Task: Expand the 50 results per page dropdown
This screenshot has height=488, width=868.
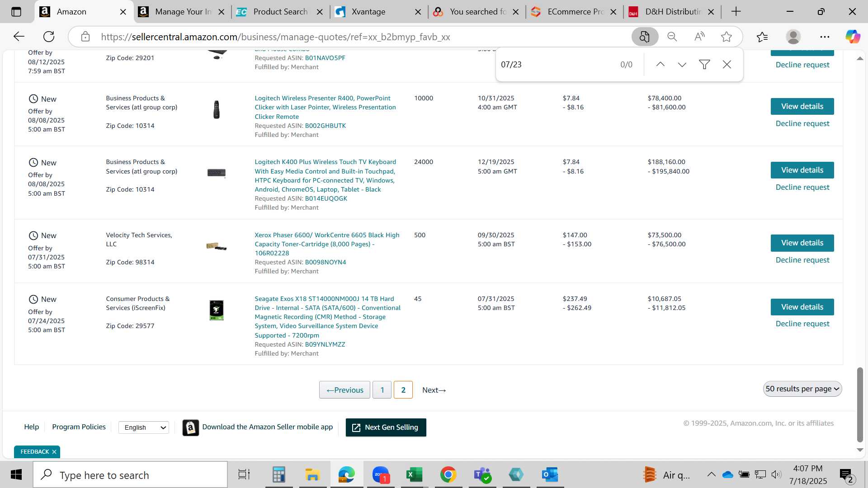Action: 802,389
